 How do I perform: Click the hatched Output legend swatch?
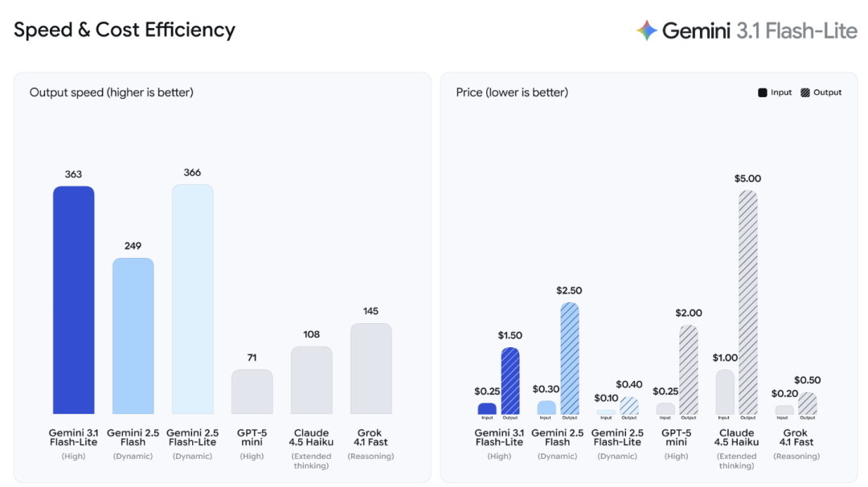pos(805,92)
